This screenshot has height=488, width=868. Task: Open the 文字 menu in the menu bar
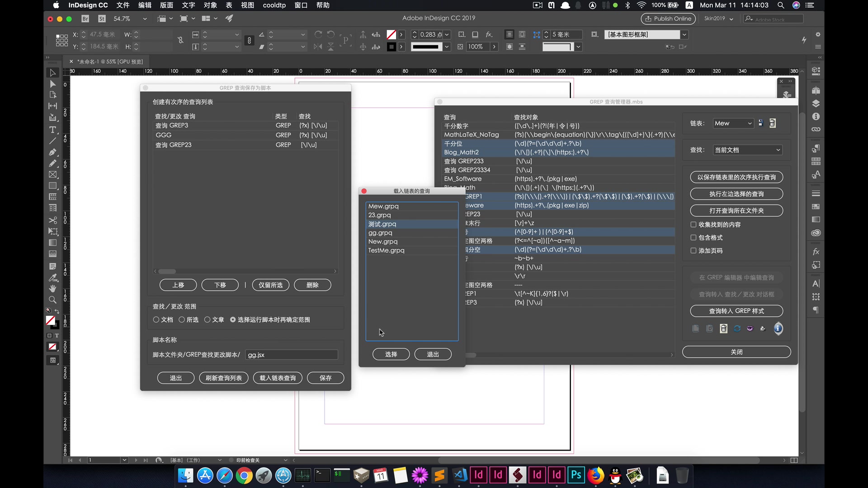pyautogui.click(x=189, y=5)
